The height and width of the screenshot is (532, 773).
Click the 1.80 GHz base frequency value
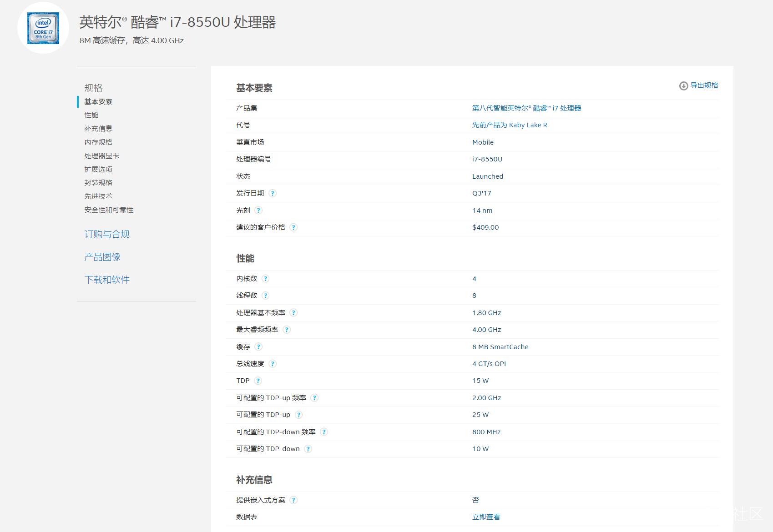(487, 313)
